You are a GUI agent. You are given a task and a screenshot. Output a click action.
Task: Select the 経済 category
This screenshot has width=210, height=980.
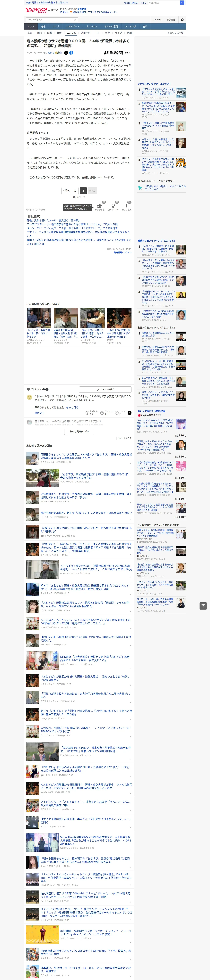coord(59,33)
